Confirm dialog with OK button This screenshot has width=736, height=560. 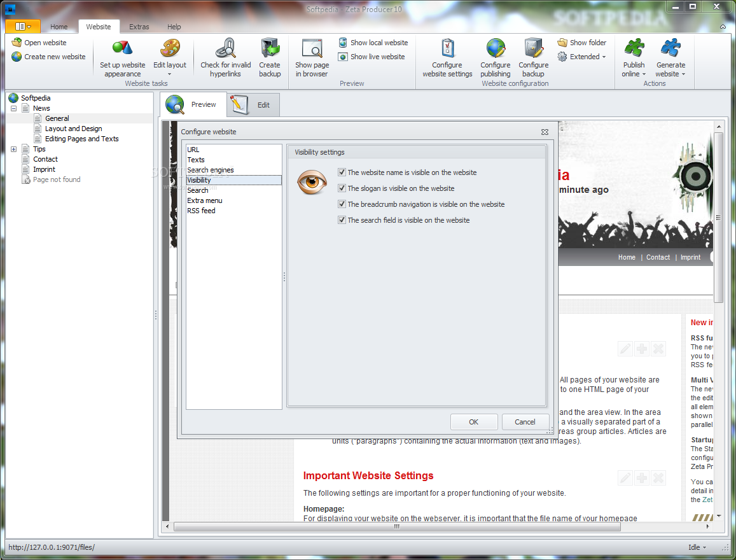click(474, 422)
